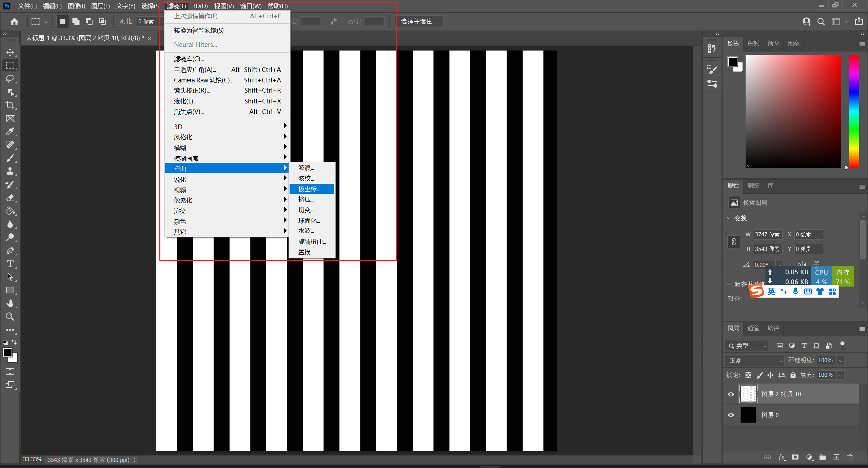Image resolution: width=868 pixels, height=468 pixels.
Task: Click the foreground color swatch in Color panel
Action: (732, 62)
